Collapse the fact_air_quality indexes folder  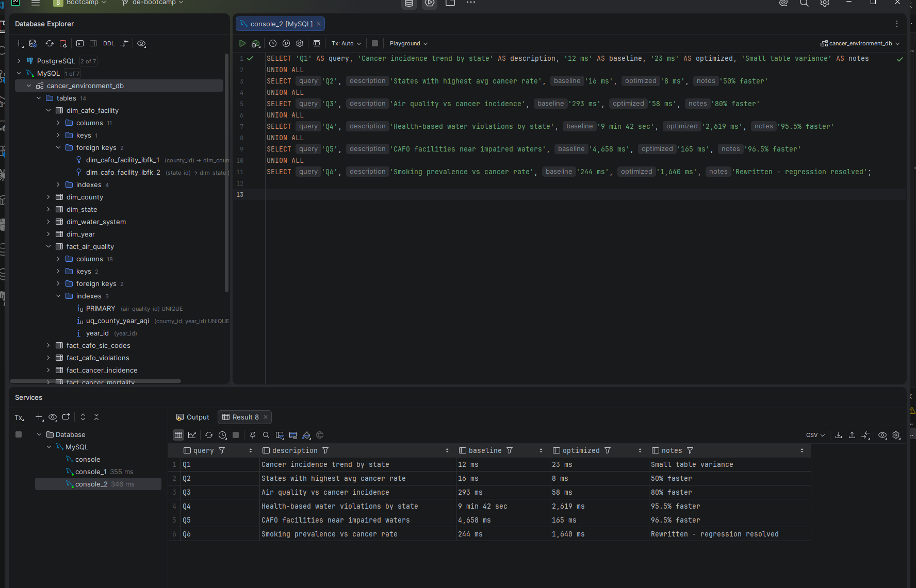point(58,296)
